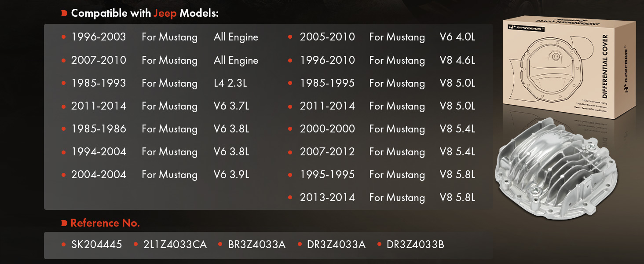Click the red Jeep word in heading

165,13
